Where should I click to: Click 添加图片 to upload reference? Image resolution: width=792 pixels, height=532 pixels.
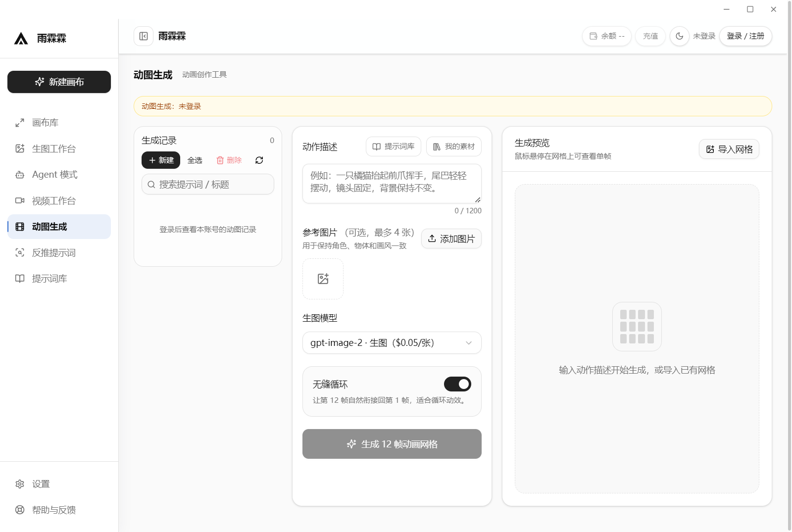click(x=451, y=239)
